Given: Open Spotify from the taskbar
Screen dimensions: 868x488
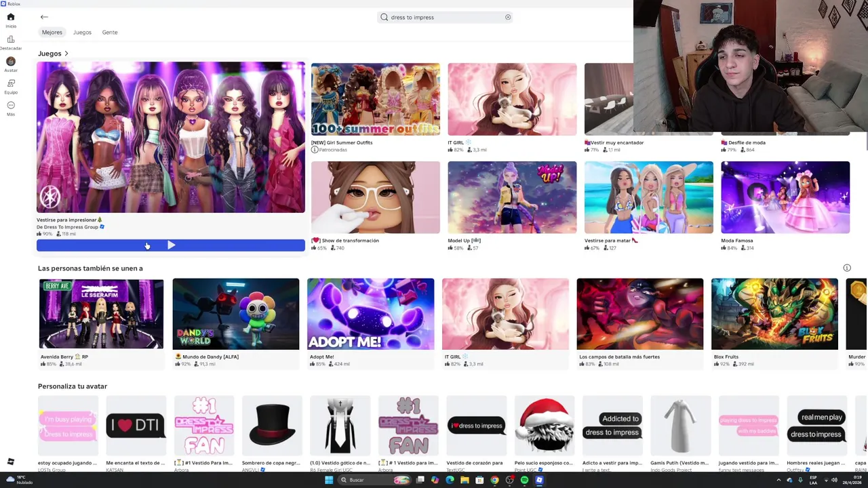Looking at the screenshot, I should point(524,480).
